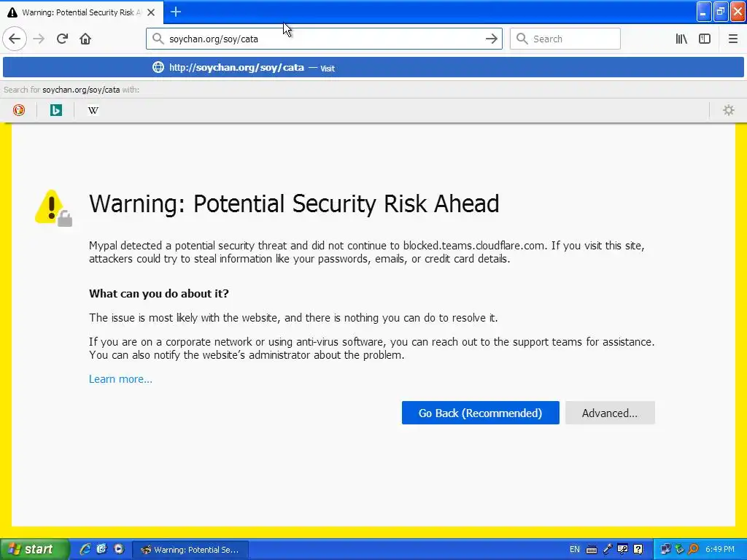Click magnifier icon in the Search box
The width and height of the screenshot is (747, 560).
click(522, 39)
